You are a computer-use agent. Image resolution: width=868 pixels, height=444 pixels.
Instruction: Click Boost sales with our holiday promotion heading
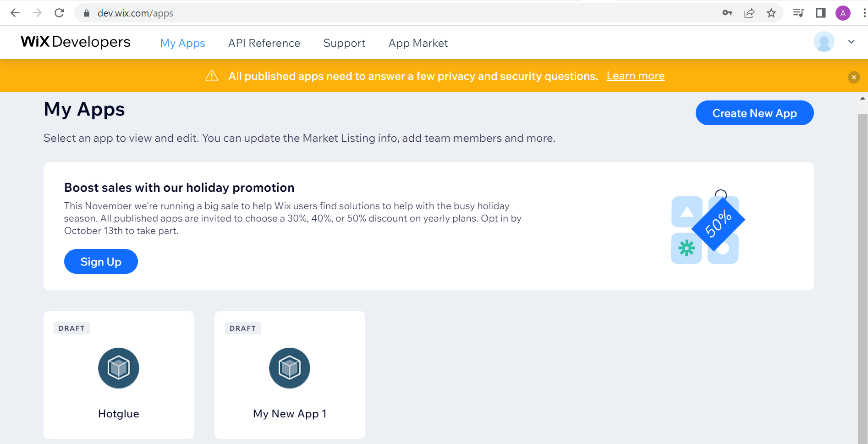[x=179, y=188]
